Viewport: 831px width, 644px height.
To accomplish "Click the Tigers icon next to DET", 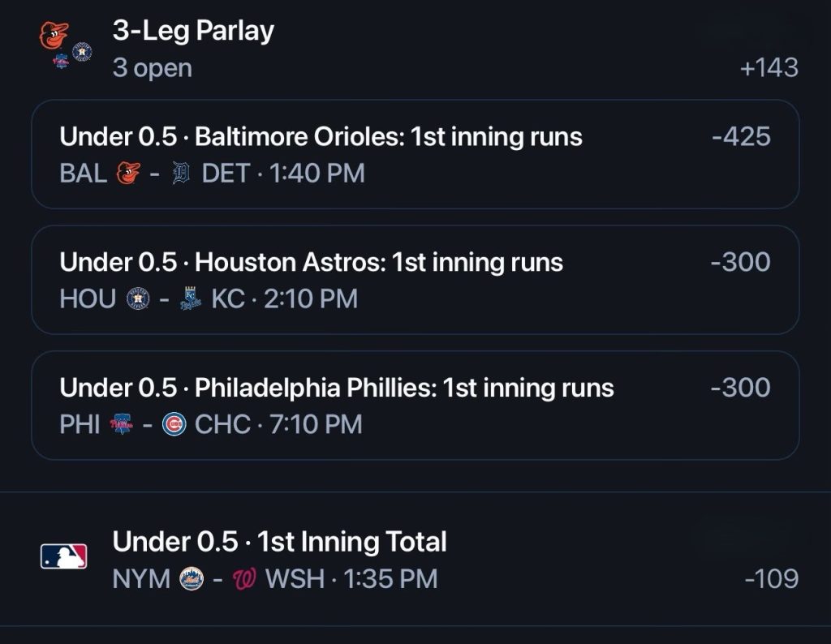I will (181, 174).
